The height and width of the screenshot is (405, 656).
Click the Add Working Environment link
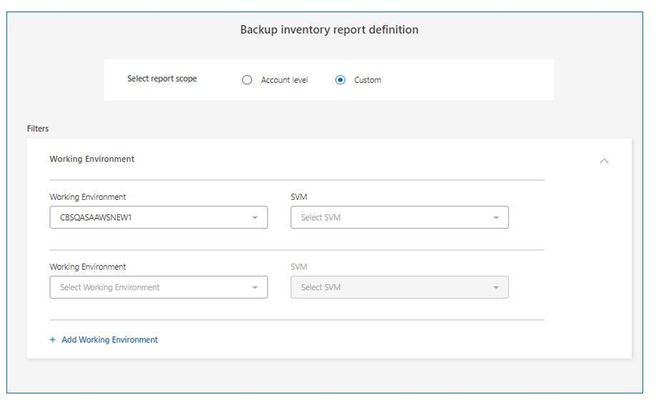click(x=110, y=340)
